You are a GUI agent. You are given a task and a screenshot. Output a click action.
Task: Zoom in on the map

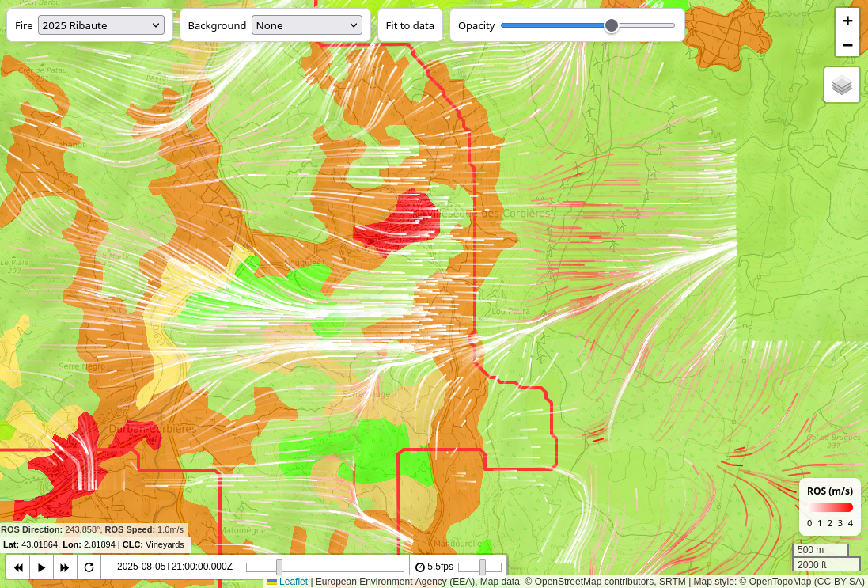pos(847,21)
